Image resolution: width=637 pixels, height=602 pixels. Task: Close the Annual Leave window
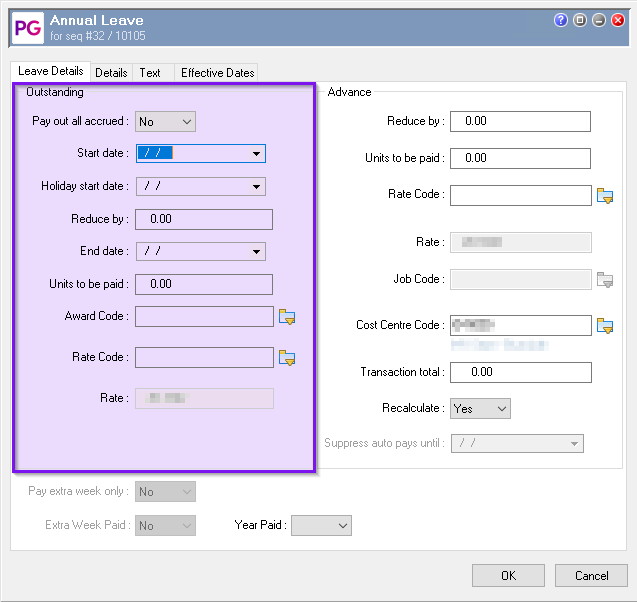pos(618,20)
